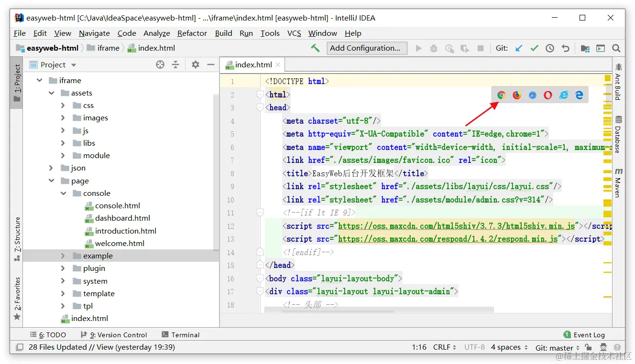This screenshot has width=635, height=364.
Task: Click cursor position 1:16 in status bar
Action: point(419,347)
